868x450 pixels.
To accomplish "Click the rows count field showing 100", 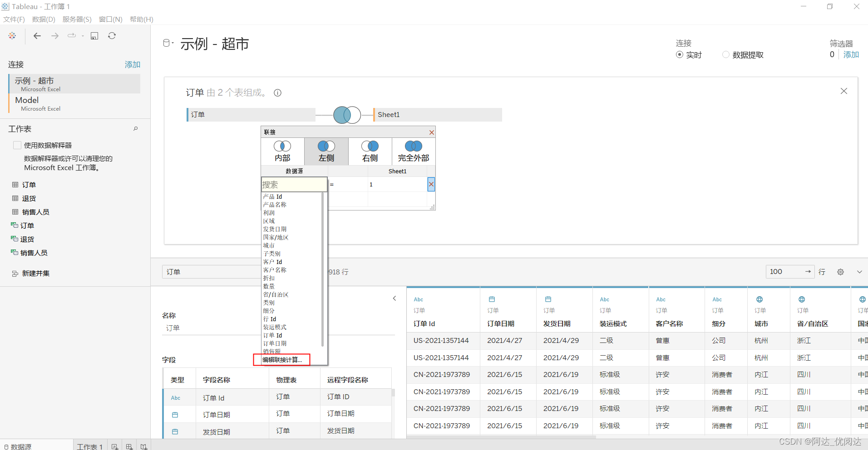I will click(x=790, y=272).
